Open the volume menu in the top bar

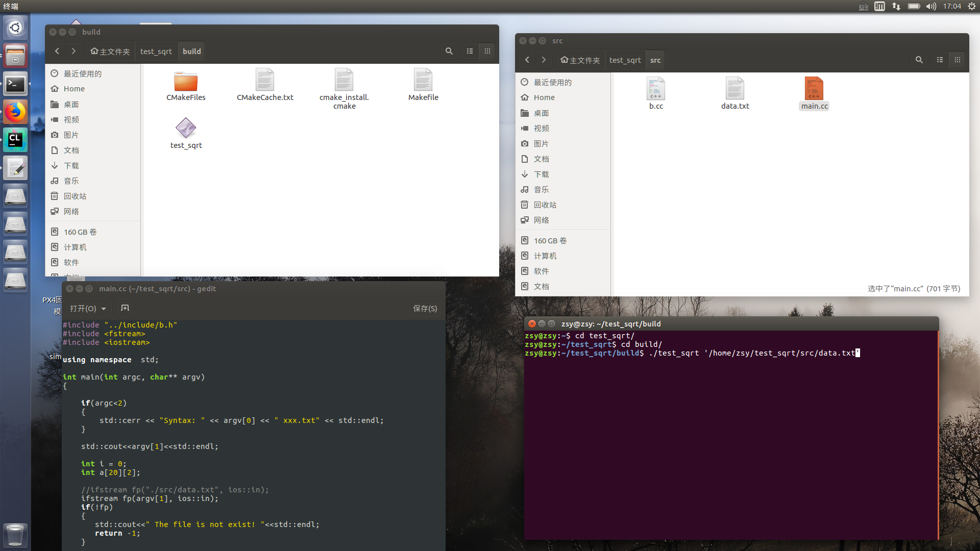tap(930, 7)
